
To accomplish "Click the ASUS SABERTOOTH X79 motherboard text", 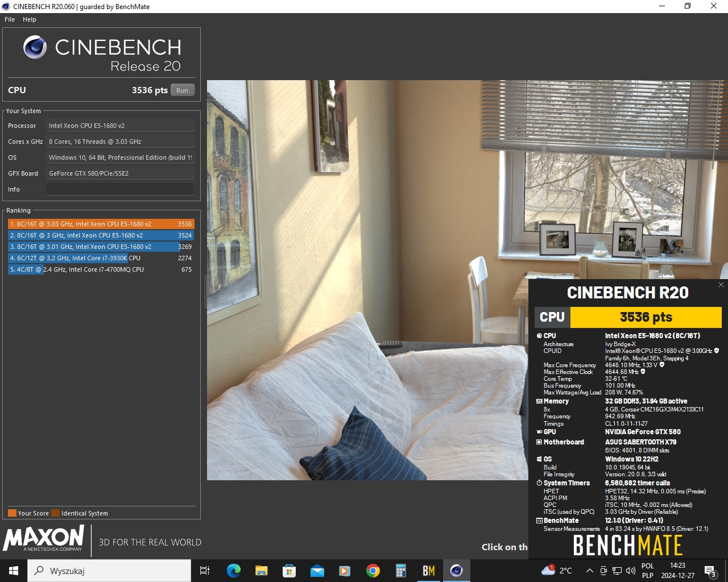I will click(x=640, y=442).
